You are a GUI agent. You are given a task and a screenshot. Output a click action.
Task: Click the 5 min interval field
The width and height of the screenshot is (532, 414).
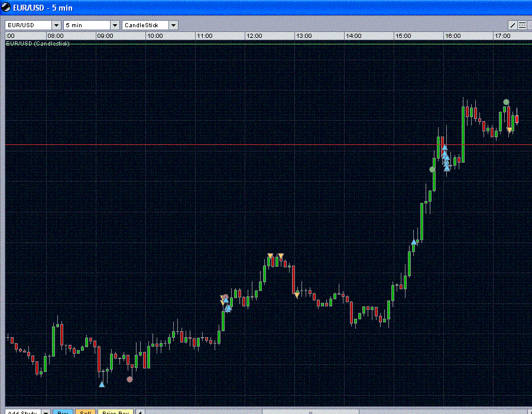[x=87, y=25]
